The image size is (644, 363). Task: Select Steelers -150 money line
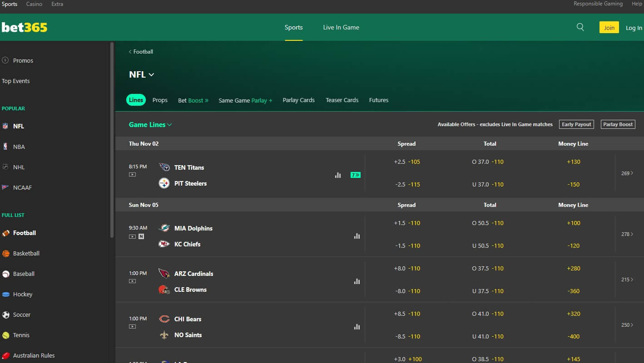[573, 184]
